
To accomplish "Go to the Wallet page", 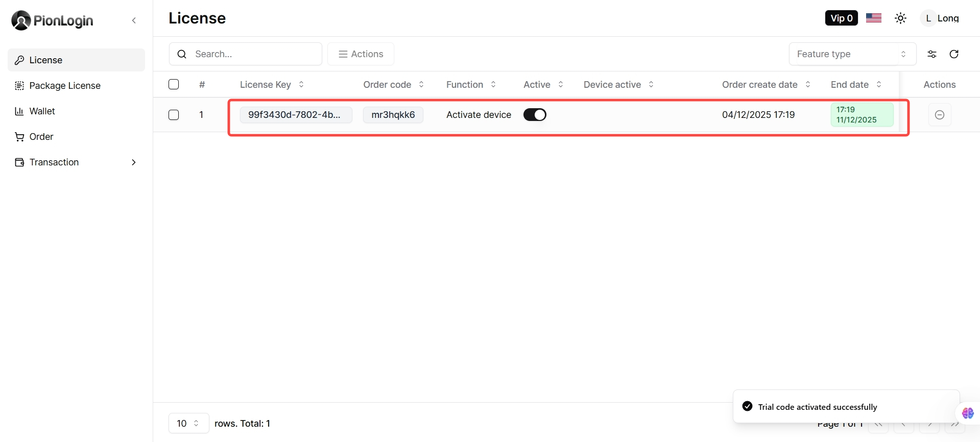I will coord(42,111).
